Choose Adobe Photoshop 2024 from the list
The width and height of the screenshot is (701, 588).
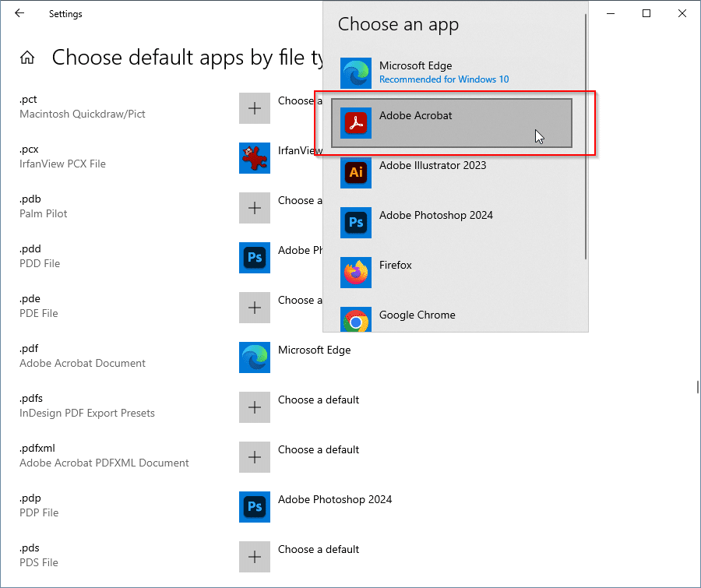(452, 223)
